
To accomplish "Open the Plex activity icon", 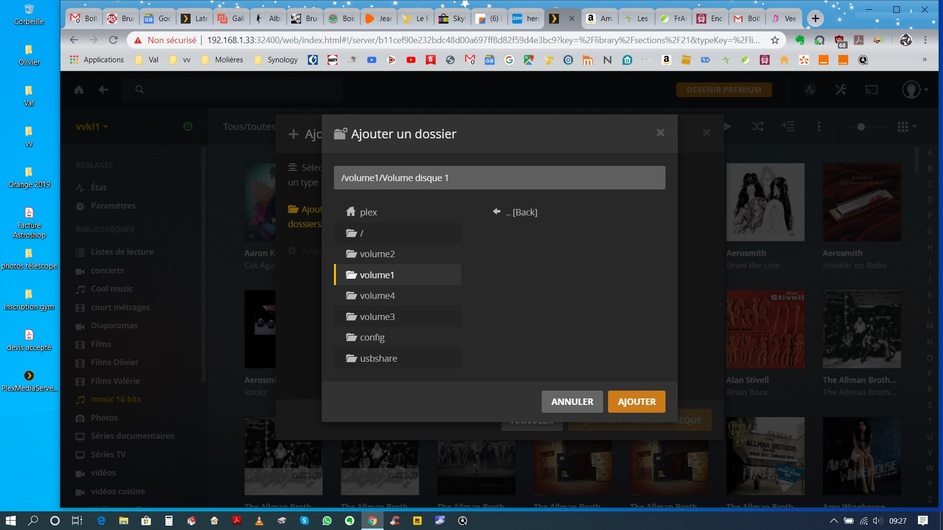I will point(810,90).
